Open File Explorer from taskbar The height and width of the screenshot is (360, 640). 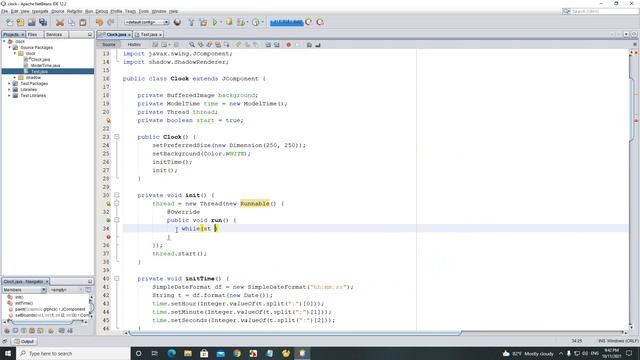pyautogui.click(x=188, y=353)
